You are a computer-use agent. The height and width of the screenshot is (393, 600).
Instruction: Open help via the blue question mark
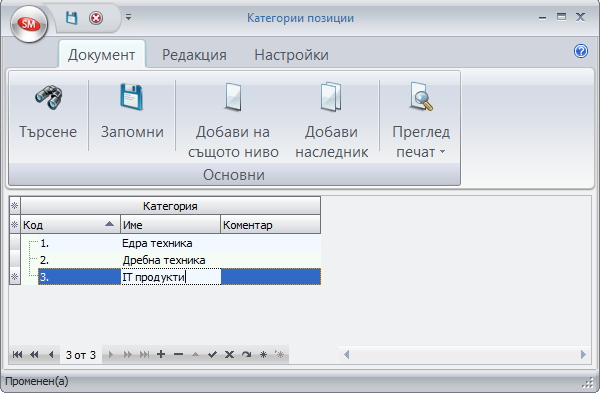click(580, 51)
